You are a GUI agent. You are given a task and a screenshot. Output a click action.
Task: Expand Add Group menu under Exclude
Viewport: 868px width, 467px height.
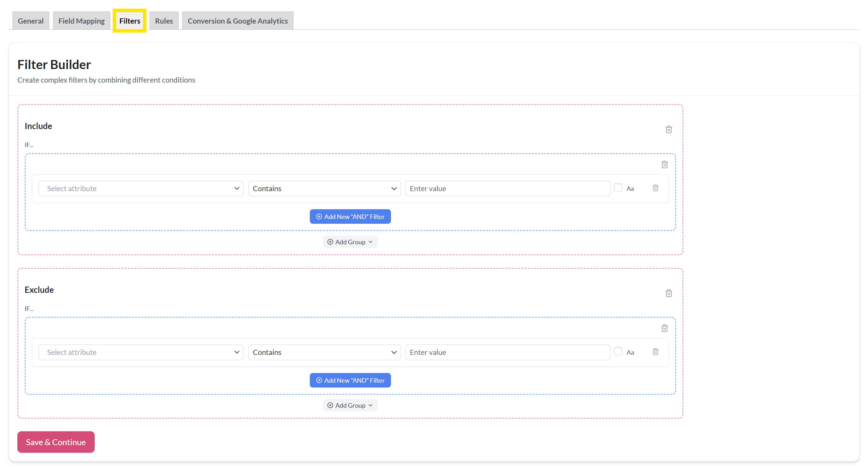350,405
